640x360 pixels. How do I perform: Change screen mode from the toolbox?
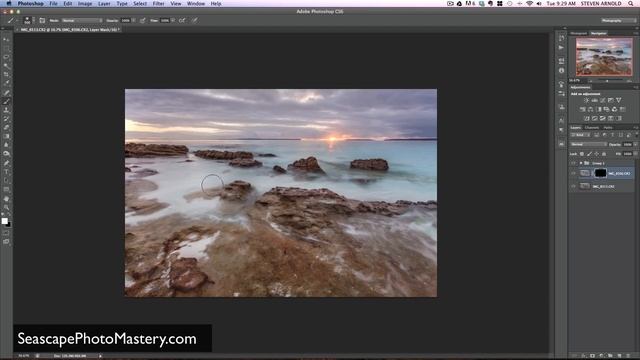click(x=6, y=242)
